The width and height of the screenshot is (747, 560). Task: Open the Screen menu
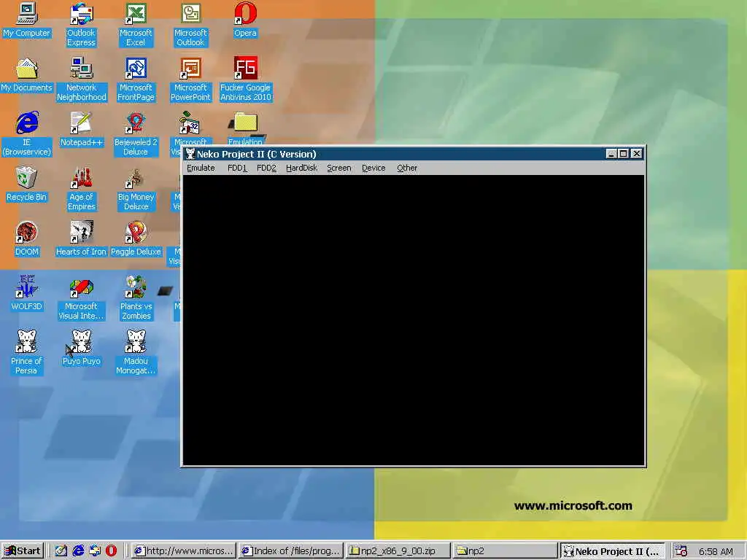[338, 168]
